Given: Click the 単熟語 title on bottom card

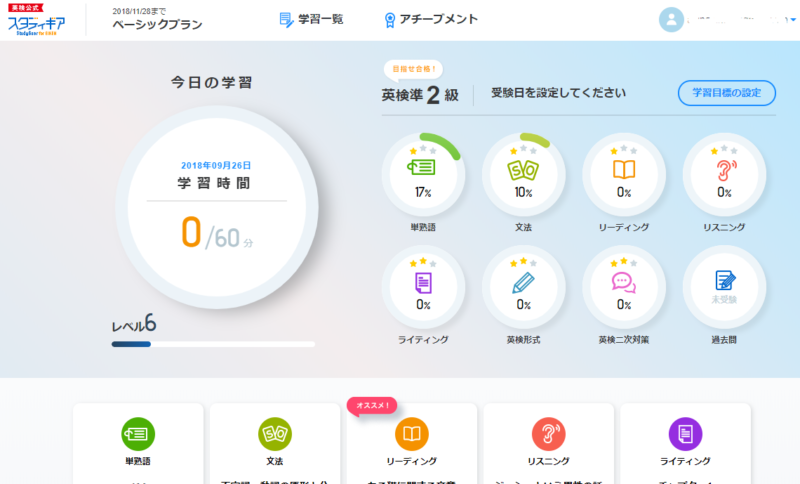Looking at the screenshot, I should click(138, 461).
